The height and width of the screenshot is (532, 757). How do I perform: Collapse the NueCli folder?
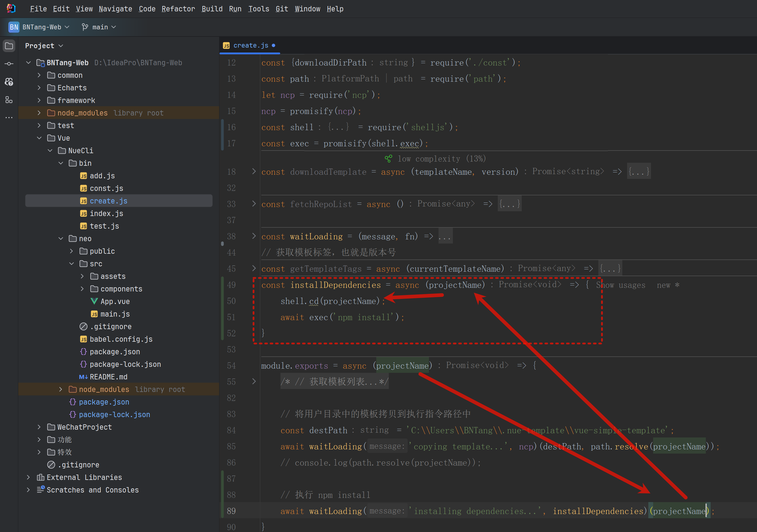point(50,151)
